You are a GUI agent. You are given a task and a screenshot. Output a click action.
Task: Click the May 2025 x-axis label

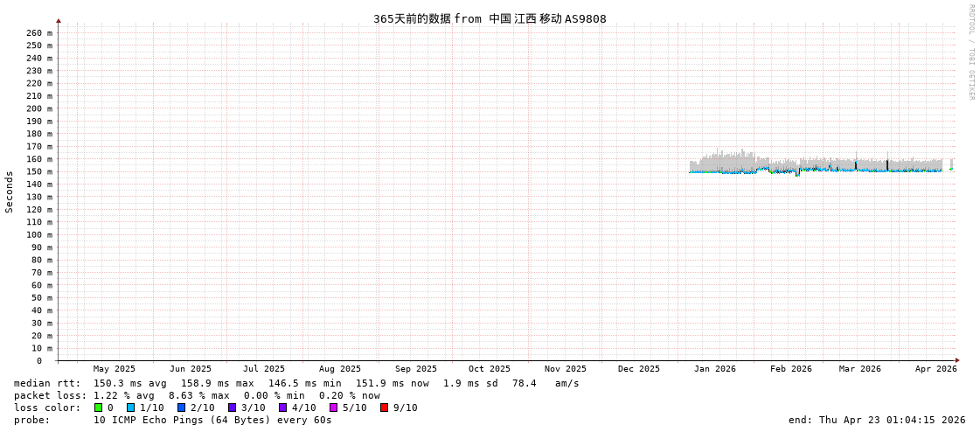pos(115,369)
